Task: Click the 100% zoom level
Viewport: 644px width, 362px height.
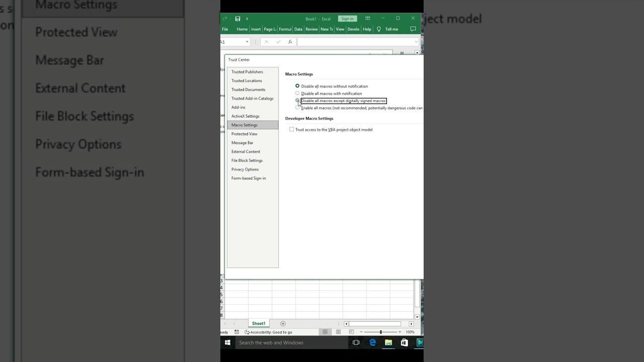Action: (410, 332)
